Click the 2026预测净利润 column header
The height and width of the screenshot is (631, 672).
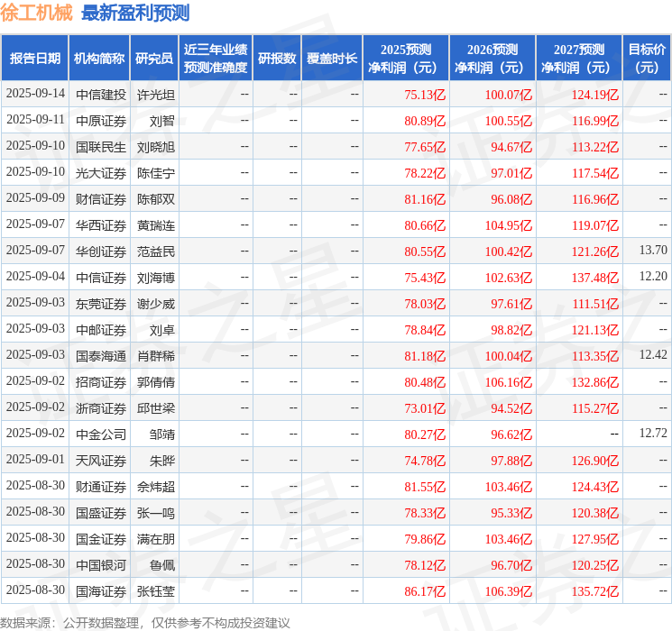492,59
